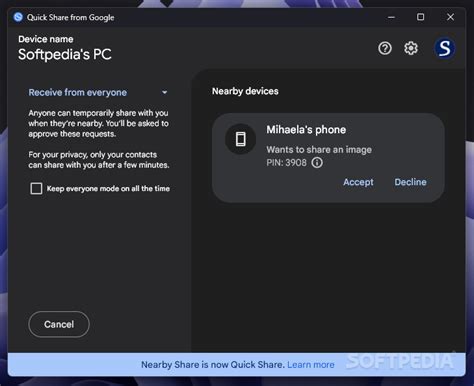The width and height of the screenshot is (474, 386).
Task: Accept the image from Mihaela's phone
Action: (x=358, y=182)
